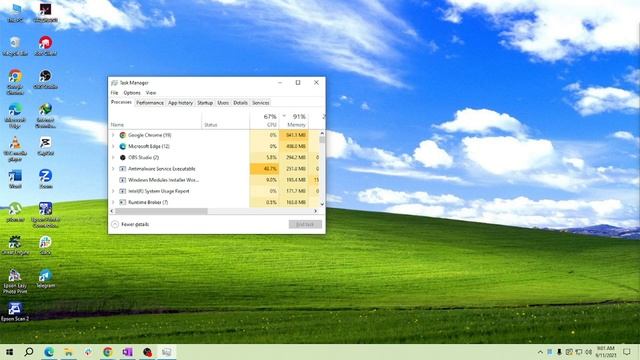
Task: Open the Microsoft Edge desktop shortcut
Action: 15,115
